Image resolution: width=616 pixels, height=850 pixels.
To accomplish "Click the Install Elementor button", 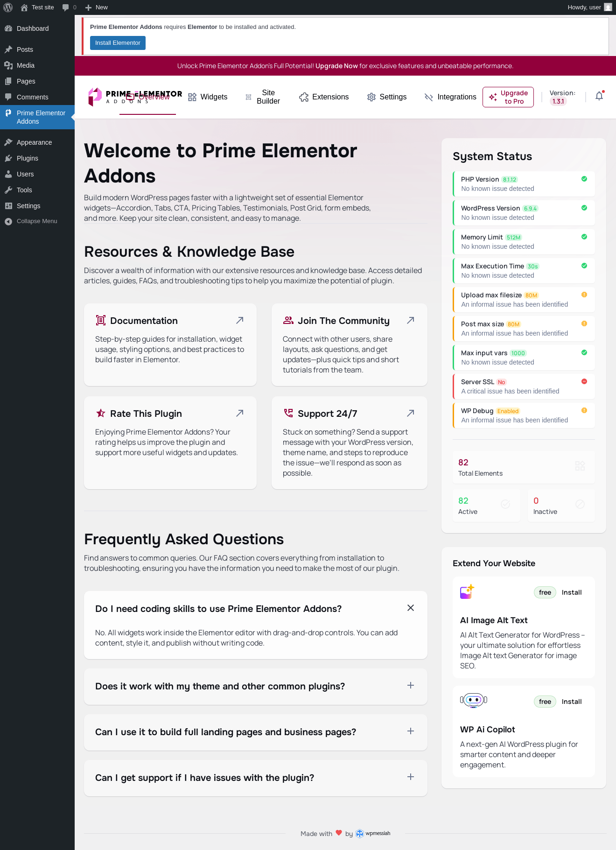I will (x=118, y=43).
